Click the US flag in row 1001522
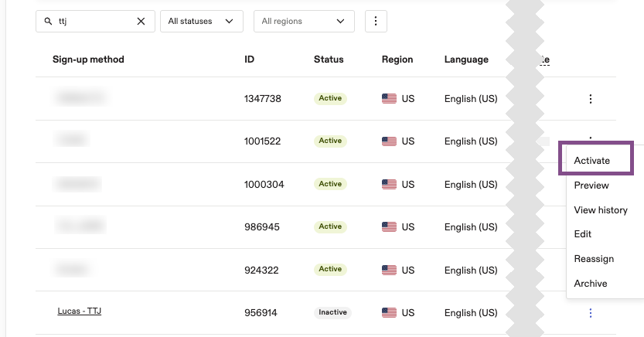The image size is (644, 337). click(x=389, y=141)
